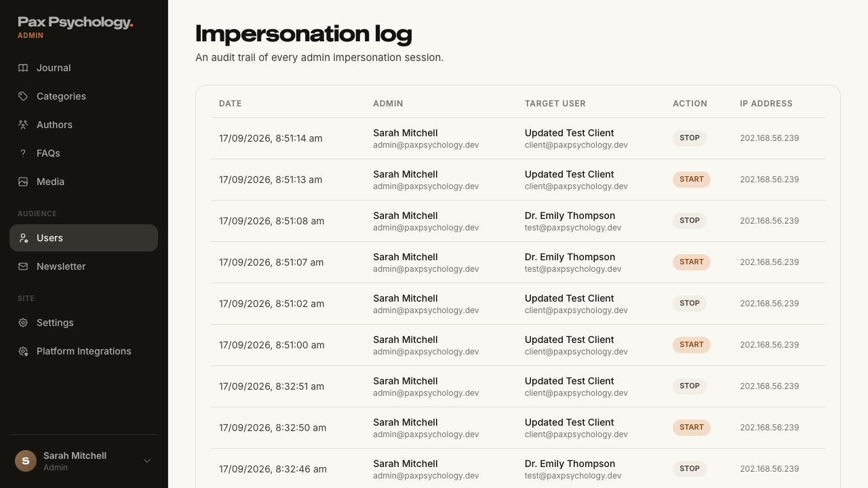Open the Media image icon
868x488 pixels.
point(23,182)
